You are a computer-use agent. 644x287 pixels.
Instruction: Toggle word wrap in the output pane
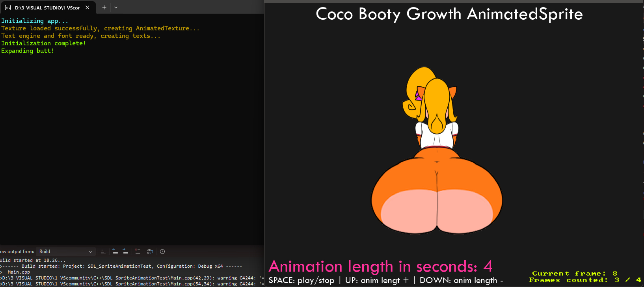pos(150,252)
